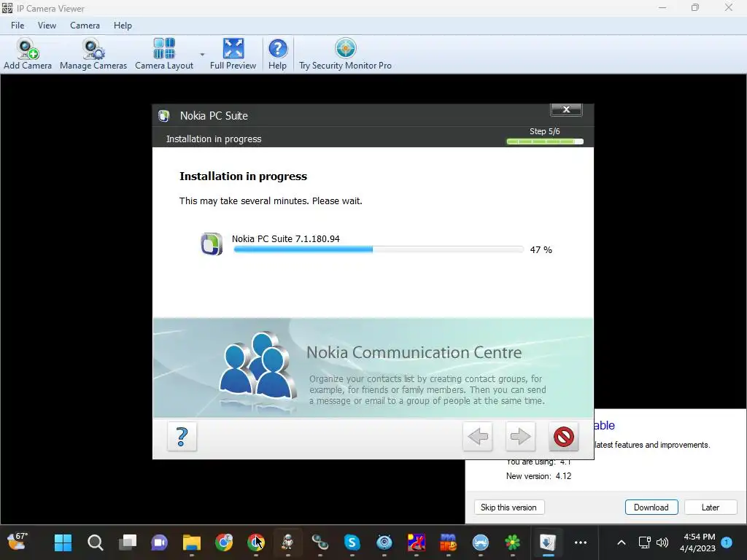Cancel installation with the red stop button
The height and width of the screenshot is (560, 747).
[x=564, y=437]
